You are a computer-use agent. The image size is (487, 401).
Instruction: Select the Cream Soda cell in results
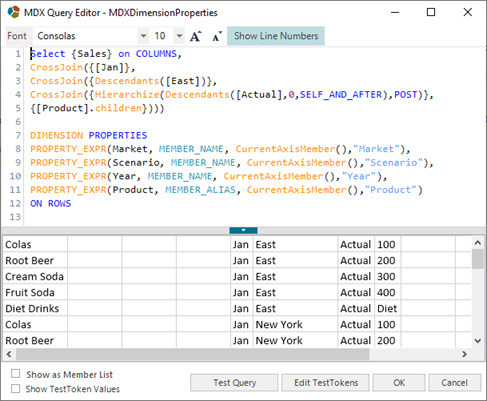pyautogui.click(x=35, y=276)
